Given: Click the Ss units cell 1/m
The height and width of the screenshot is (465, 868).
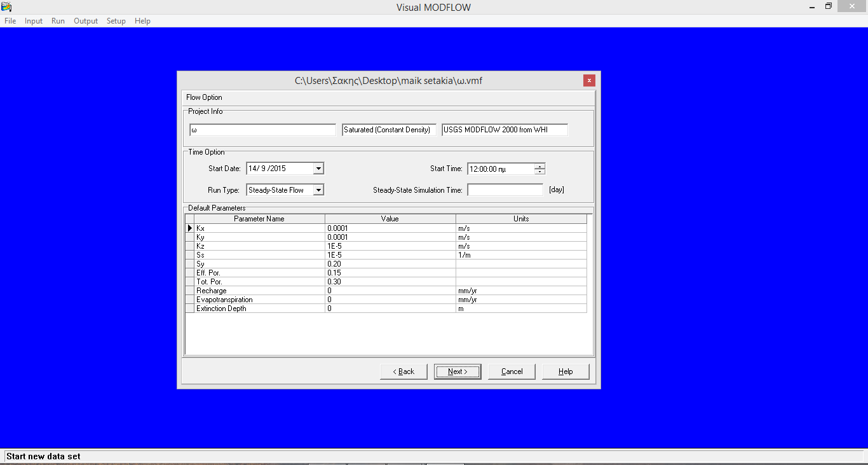Looking at the screenshot, I should pos(521,254).
